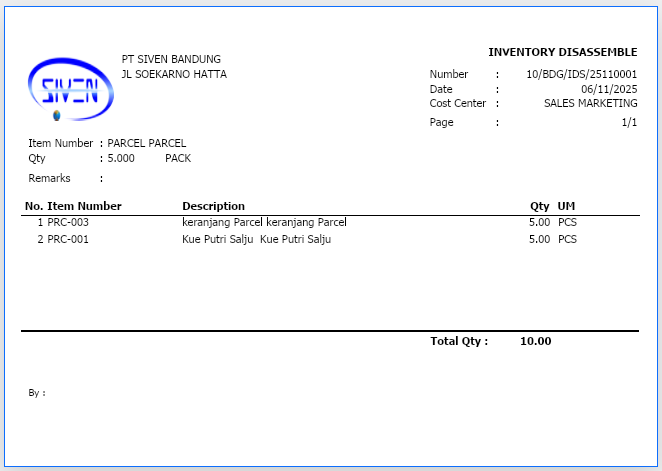Screen dimensions: 662x471
Task: Click the UM column header
Action: pos(566,206)
